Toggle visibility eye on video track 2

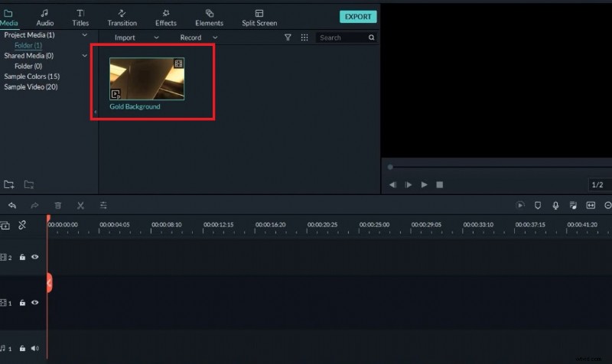(x=35, y=258)
